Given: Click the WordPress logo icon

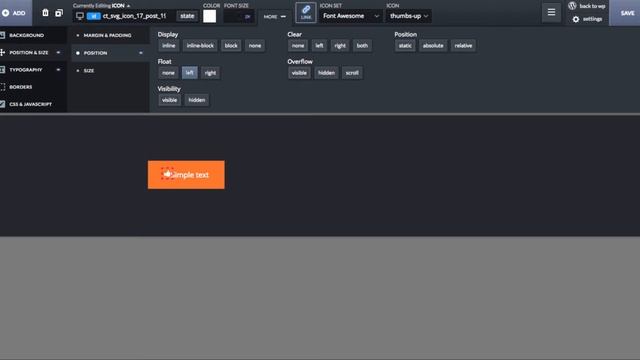Looking at the screenshot, I should pos(572,6).
